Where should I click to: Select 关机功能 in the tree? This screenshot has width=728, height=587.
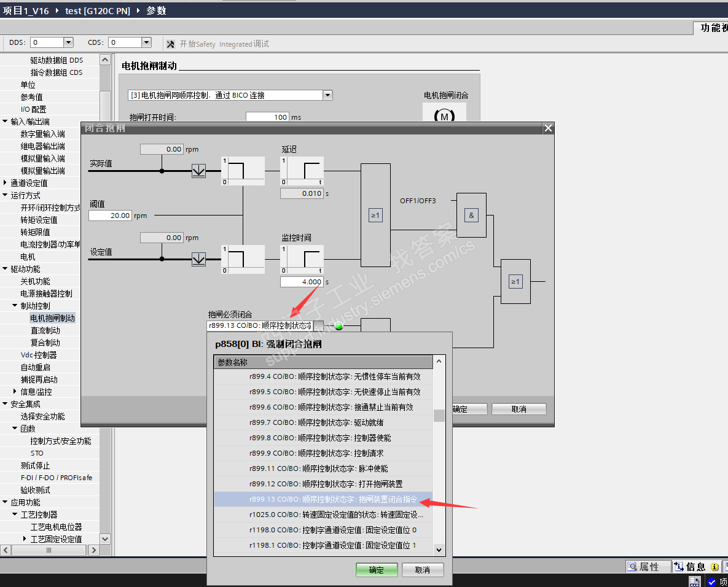[x=35, y=281]
